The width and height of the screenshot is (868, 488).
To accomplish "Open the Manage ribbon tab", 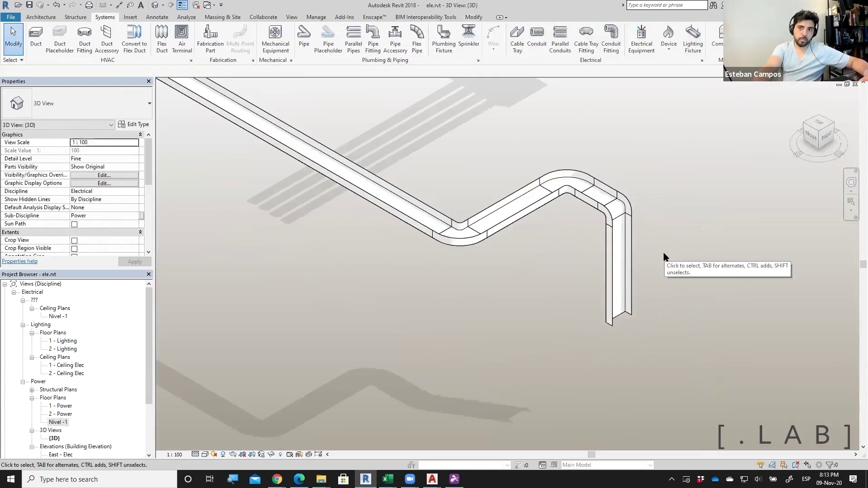I will tap(316, 17).
